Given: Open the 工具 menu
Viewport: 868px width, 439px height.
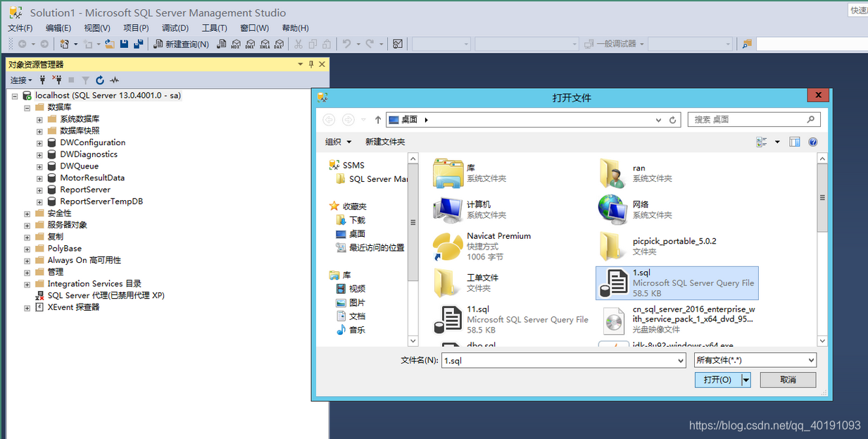Looking at the screenshot, I should tap(214, 28).
